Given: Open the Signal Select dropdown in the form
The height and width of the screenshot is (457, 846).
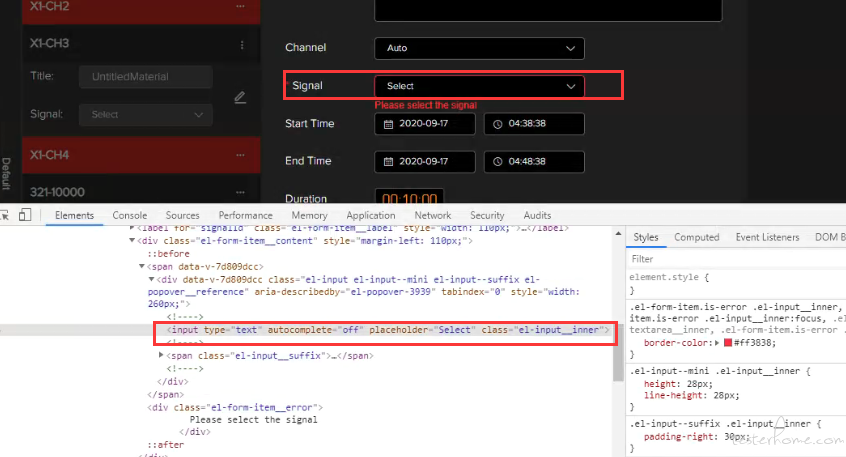Looking at the screenshot, I should point(479,86).
